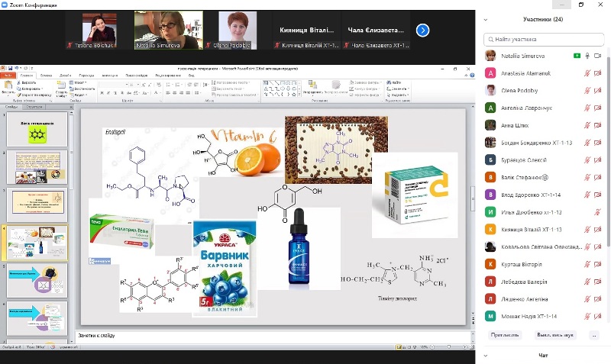Click Anastasia Atamanuk's pink avatar icon
611x364 pixels.
(490, 72)
